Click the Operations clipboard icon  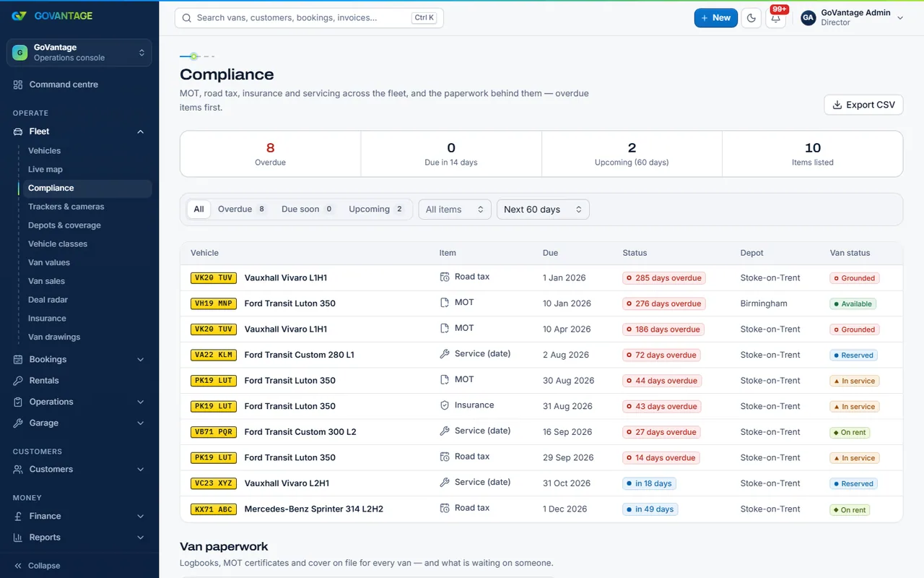coord(18,402)
